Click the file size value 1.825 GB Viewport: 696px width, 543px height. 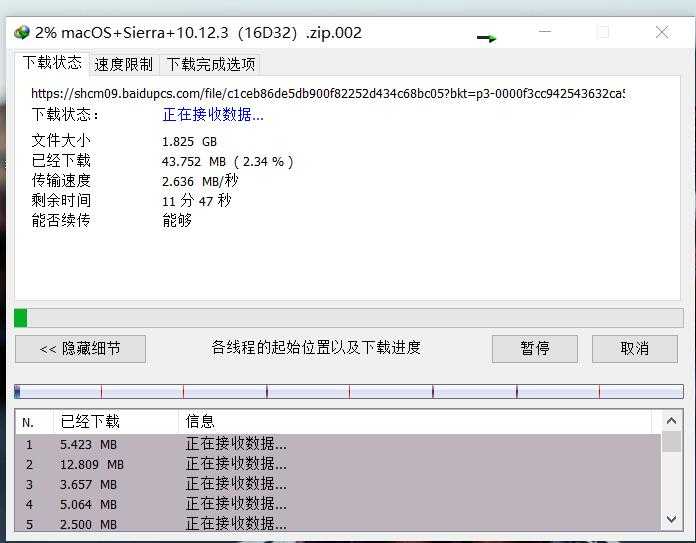pyautogui.click(x=189, y=142)
